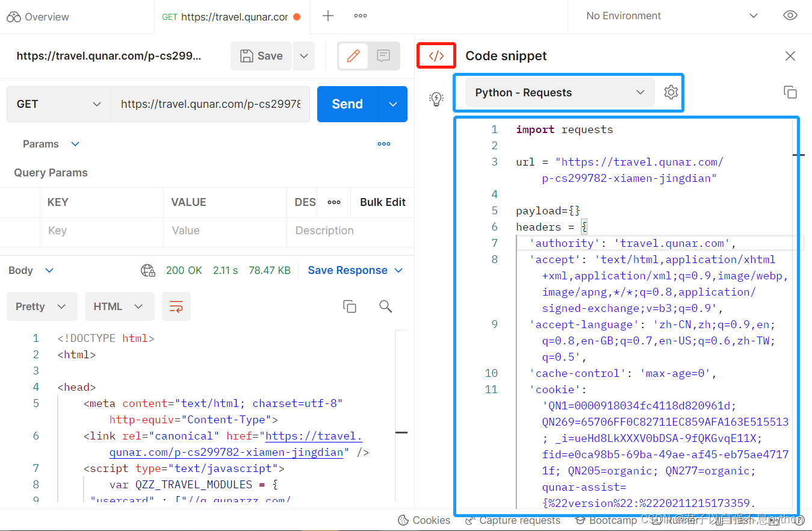Click the Code snippet panel title

pos(506,56)
